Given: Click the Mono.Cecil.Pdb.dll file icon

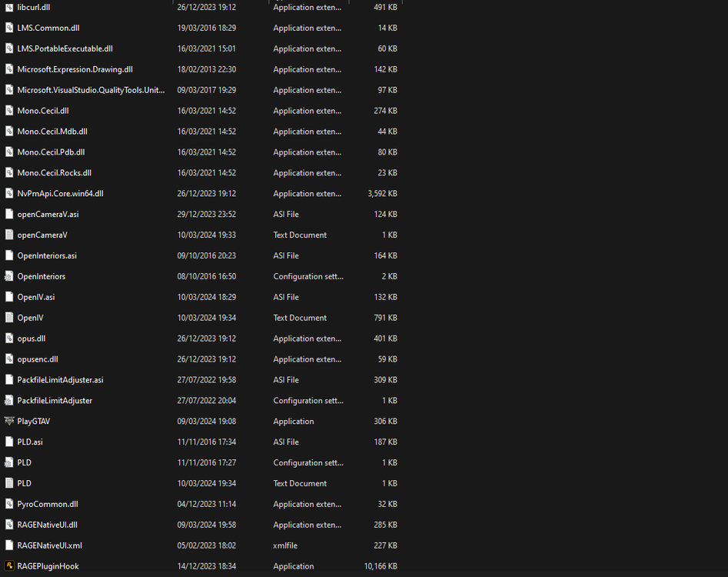Looking at the screenshot, I should pyautogui.click(x=8, y=152).
